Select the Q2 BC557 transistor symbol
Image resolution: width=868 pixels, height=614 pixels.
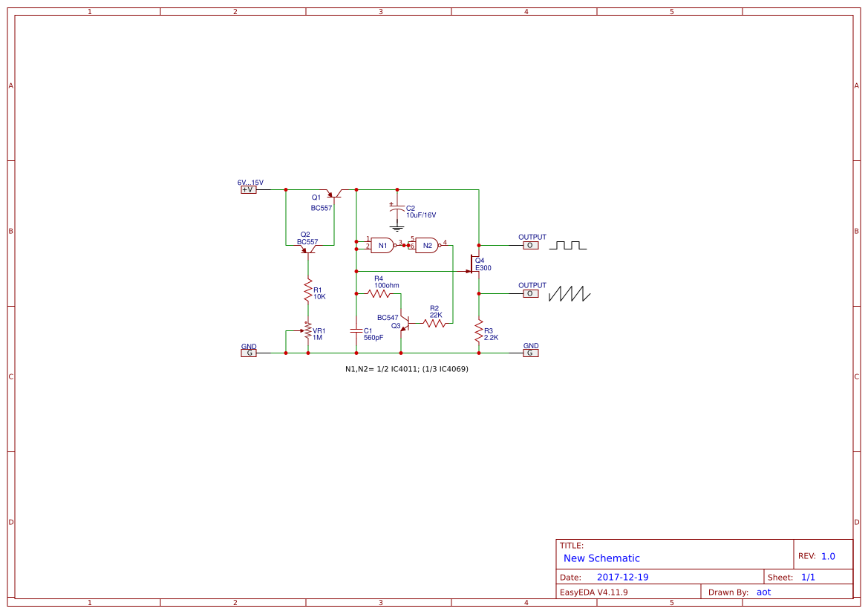(307, 249)
